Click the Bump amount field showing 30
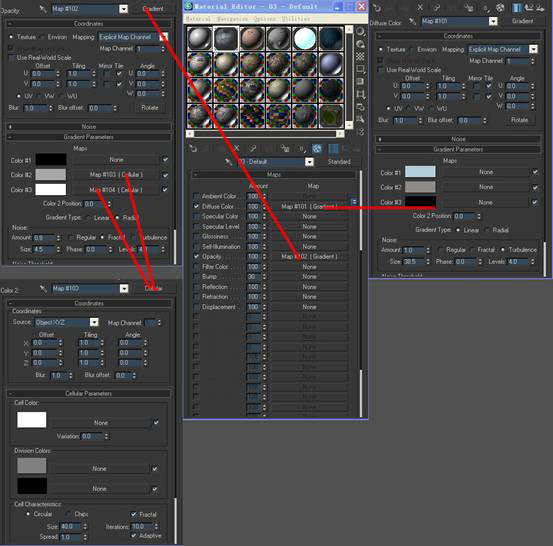The image size is (553, 546). point(254,277)
